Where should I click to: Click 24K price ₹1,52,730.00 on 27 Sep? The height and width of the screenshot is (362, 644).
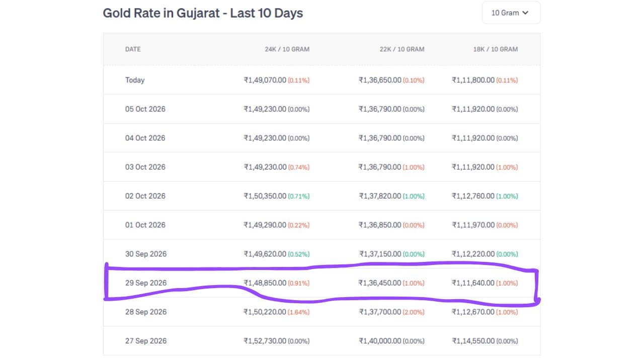(265, 341)
